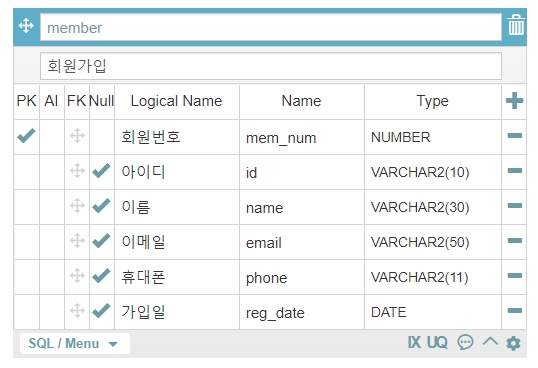The image size is (538, 368).
Task: Click the member table name field
Action: coord(271,27)
